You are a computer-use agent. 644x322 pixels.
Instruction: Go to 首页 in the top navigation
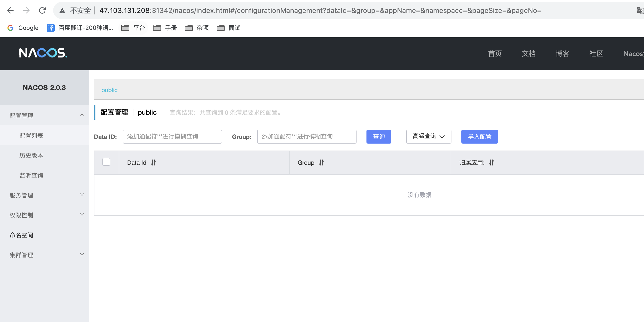click(x=495, y=54)
